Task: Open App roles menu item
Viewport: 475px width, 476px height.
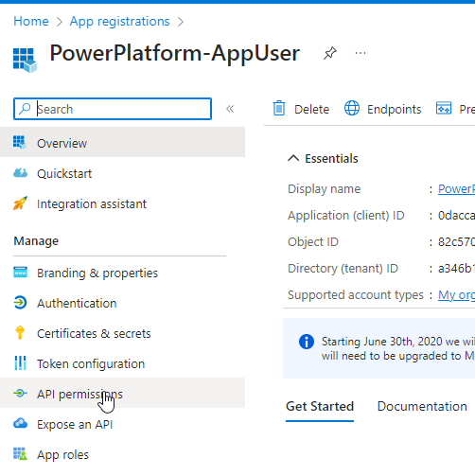Action: [x=122, y=454]
